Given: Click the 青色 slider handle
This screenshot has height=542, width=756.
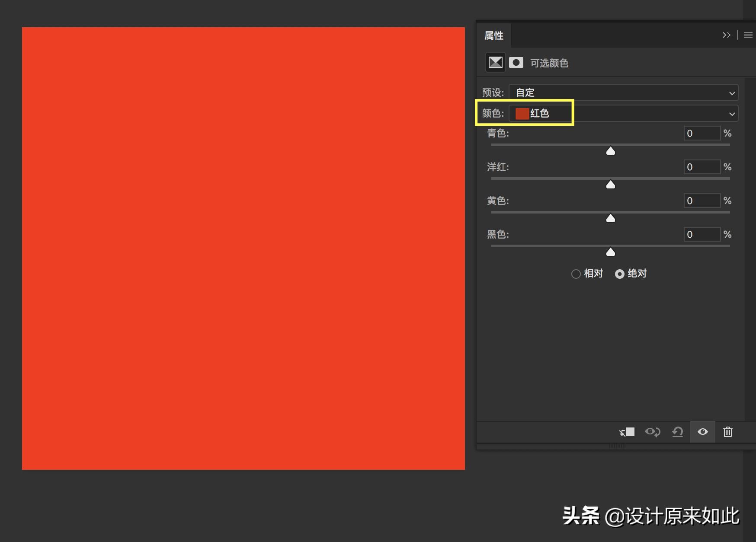Looking at the screenshot, I should tap(611, 151).
